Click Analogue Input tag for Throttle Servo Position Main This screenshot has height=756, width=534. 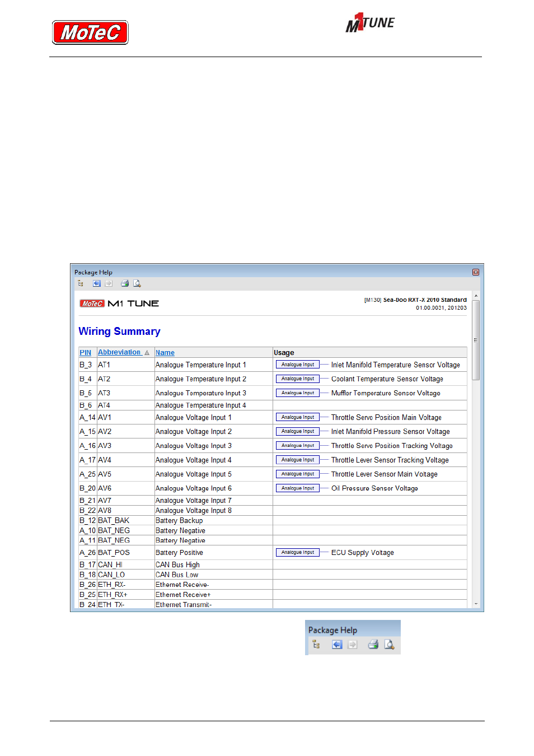pyautogui.click(x=298, y=417)
